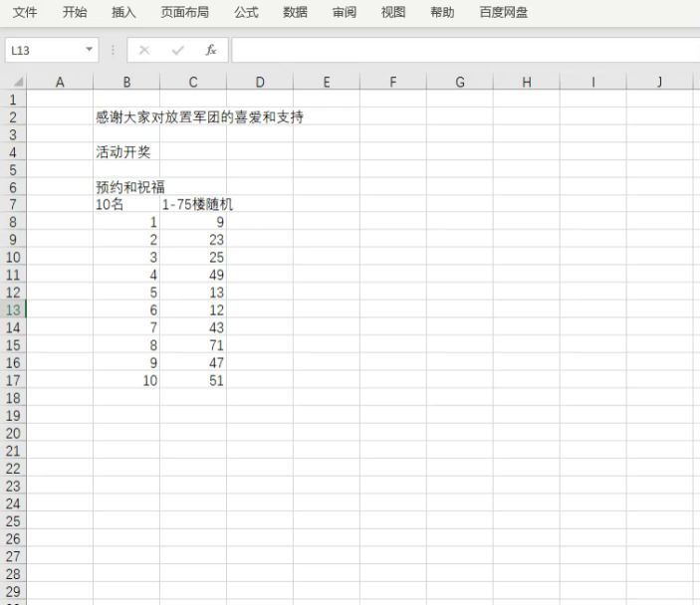Viewport: 700px width, 605px height.
Task: Click the Name Box showing L13
Action: [44, 50]
